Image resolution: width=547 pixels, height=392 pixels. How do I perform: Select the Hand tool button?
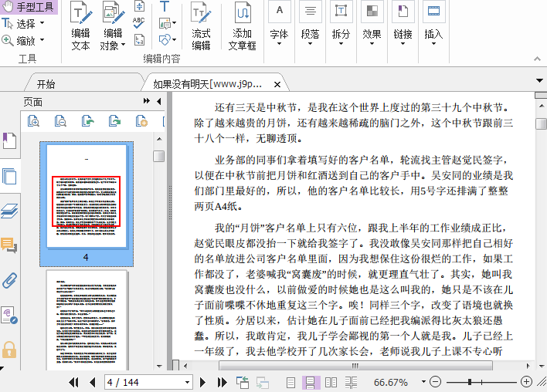30,7
